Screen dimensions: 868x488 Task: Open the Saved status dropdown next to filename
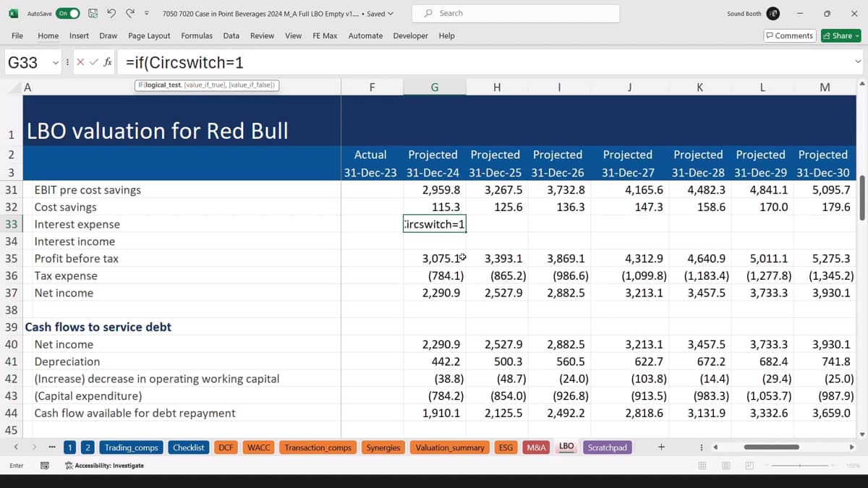(380, 13)
